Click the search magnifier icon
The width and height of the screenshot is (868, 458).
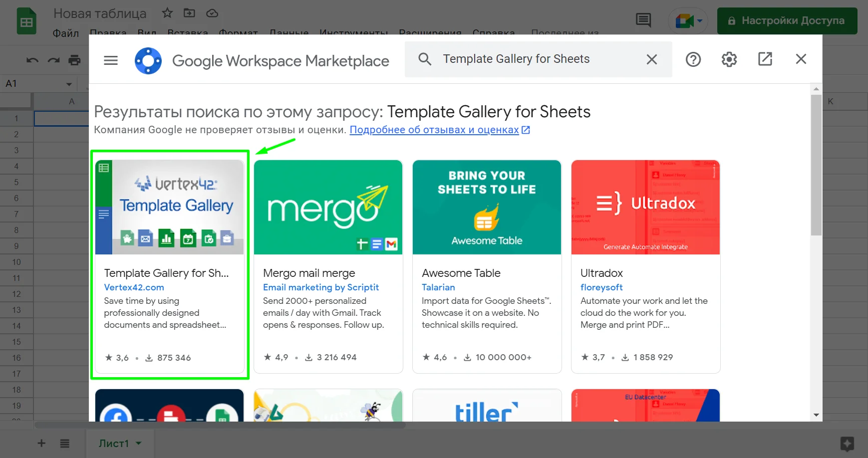425,59
